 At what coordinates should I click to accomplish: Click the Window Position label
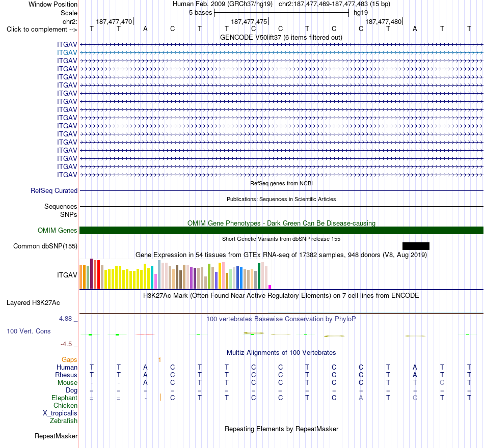click(x=53, y=4)
